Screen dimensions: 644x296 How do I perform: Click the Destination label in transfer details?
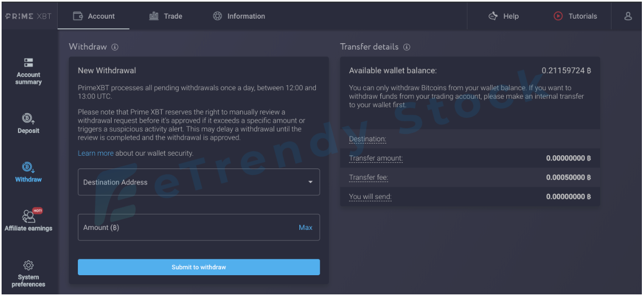point(367,139)
